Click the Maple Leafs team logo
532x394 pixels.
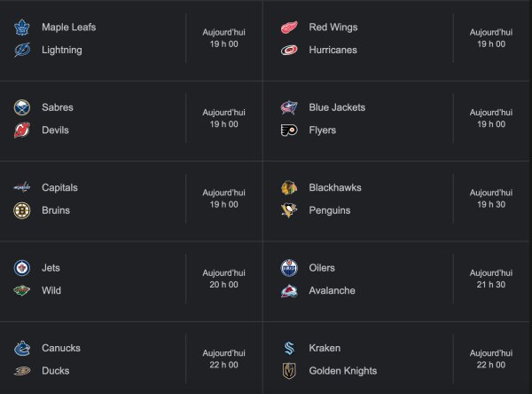click(22, 28)
